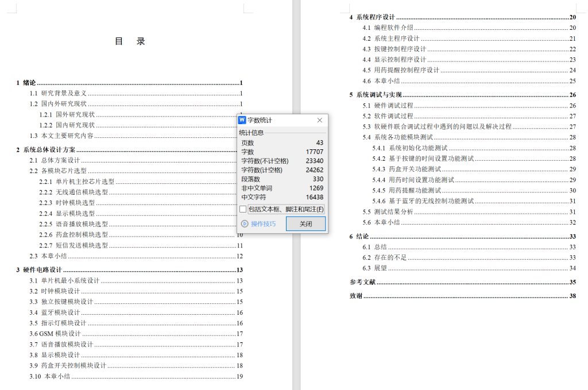Click TOC entry 1 绪论
This screenshot has width=588, height=390.
26,82
